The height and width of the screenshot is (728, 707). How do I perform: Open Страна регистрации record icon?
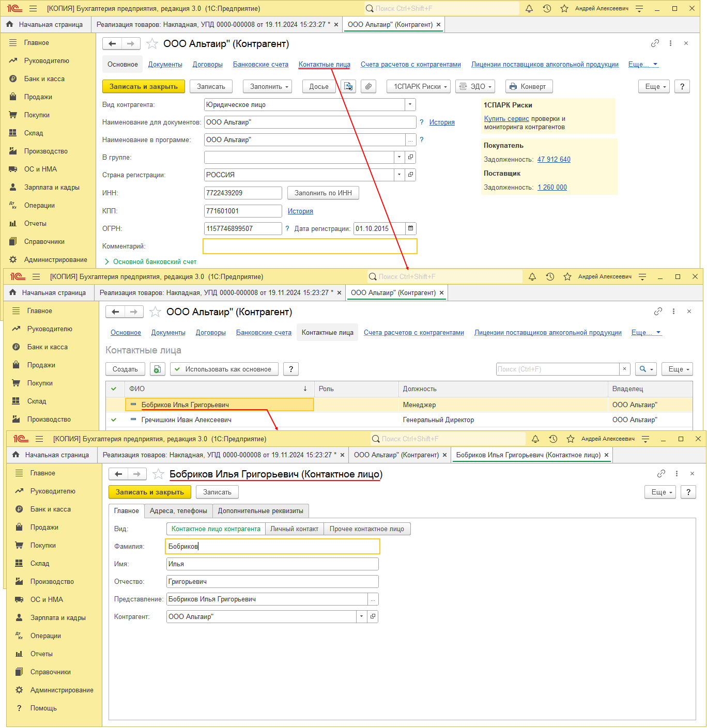coord(410,175)
